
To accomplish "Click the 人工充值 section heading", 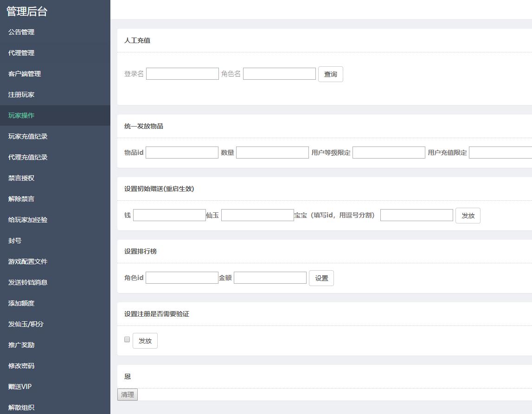I will 137,40.
